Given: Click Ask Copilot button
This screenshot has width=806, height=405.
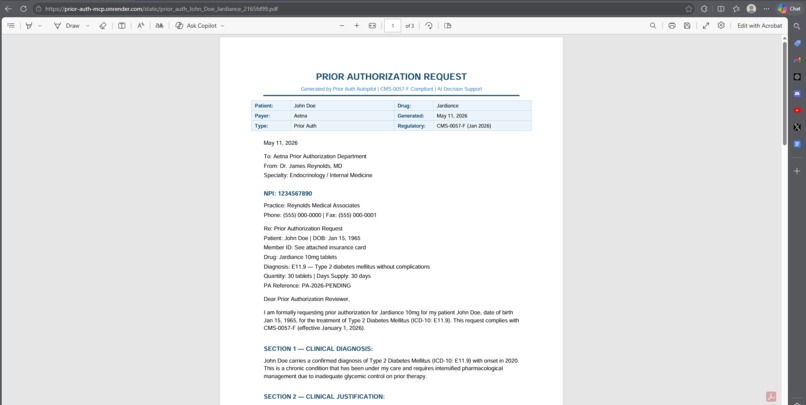Looking at the screenshot, I should pos(196,26).
